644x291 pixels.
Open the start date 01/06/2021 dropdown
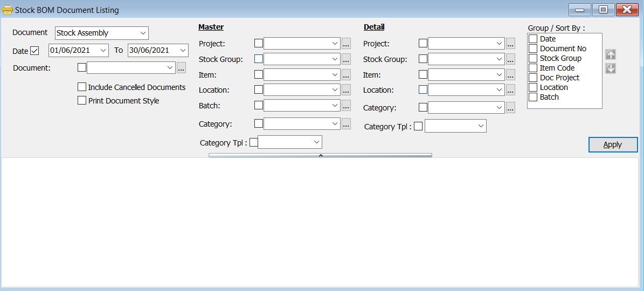pos(103,51)
